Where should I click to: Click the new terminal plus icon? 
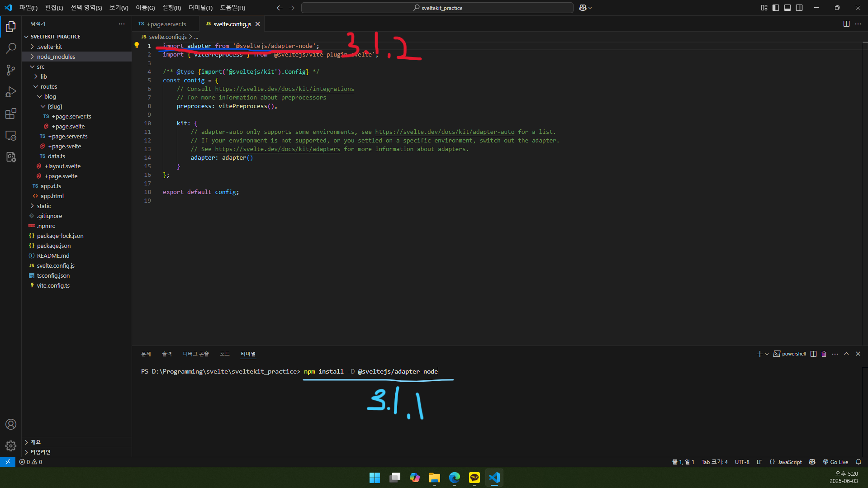click(759, 354)
